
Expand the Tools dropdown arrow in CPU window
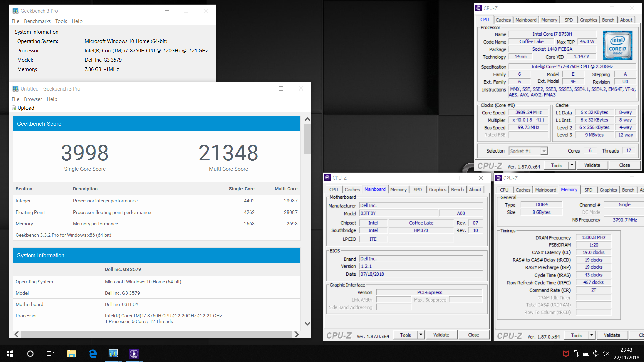coord(572,165)
